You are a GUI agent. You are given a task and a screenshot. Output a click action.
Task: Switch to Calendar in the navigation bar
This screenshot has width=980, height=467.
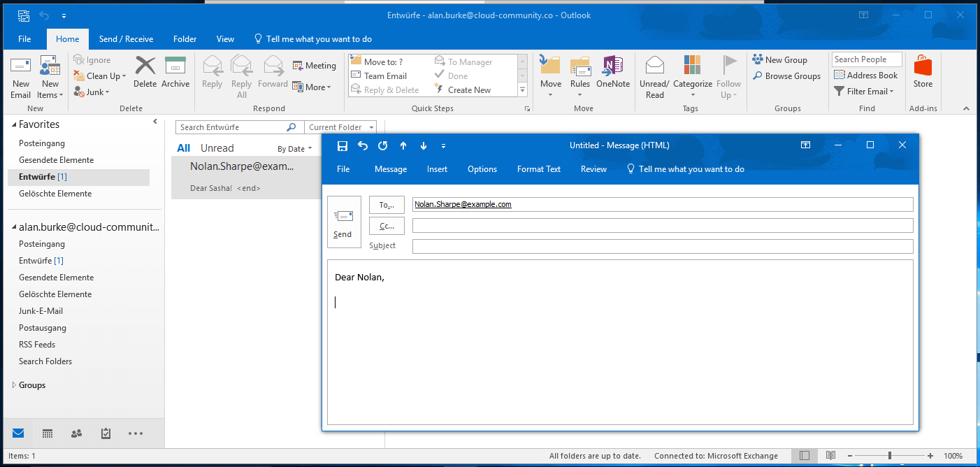(47, 433)
